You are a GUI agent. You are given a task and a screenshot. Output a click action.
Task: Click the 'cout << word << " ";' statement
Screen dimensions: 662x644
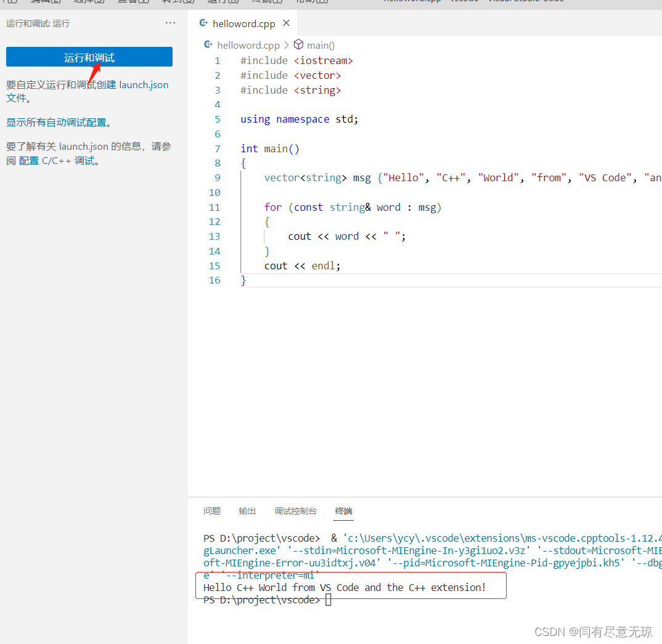tap(346, 237)
